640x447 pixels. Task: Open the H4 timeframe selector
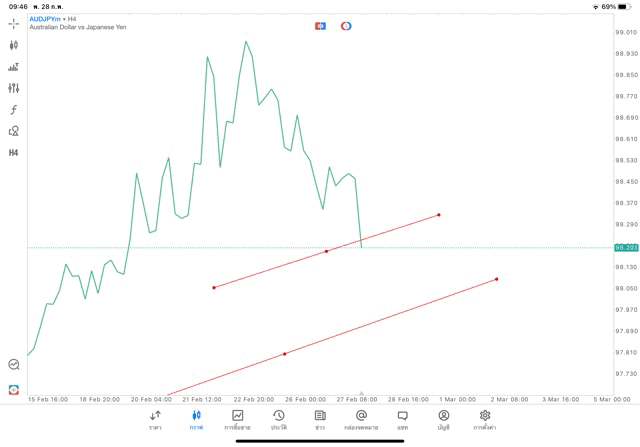[14, 153]
